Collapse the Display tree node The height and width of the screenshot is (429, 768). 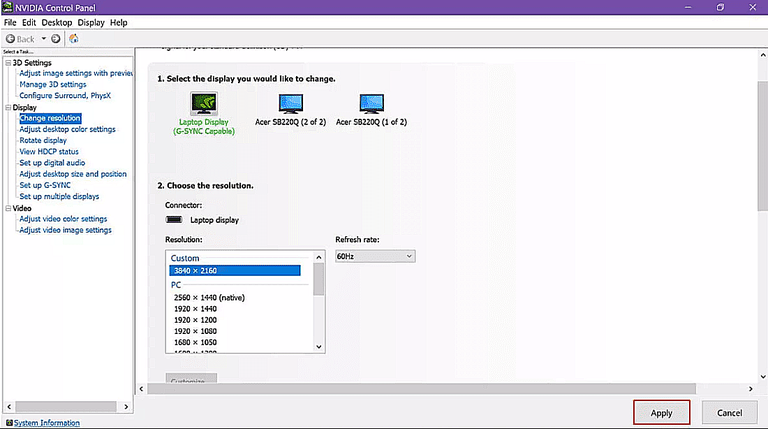(8, 107)
